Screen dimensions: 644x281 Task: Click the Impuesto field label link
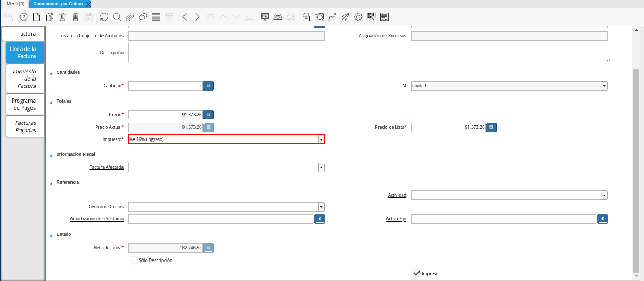(111, 139)
